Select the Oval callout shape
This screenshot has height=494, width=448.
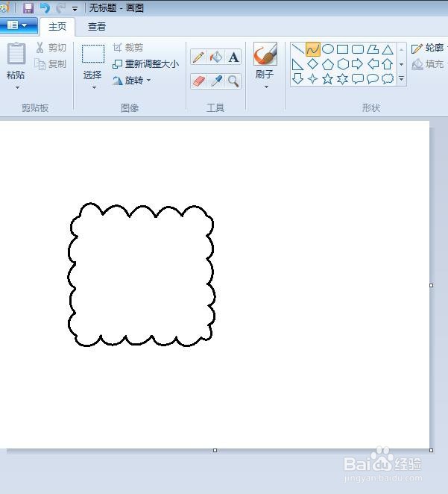point(373,79)
